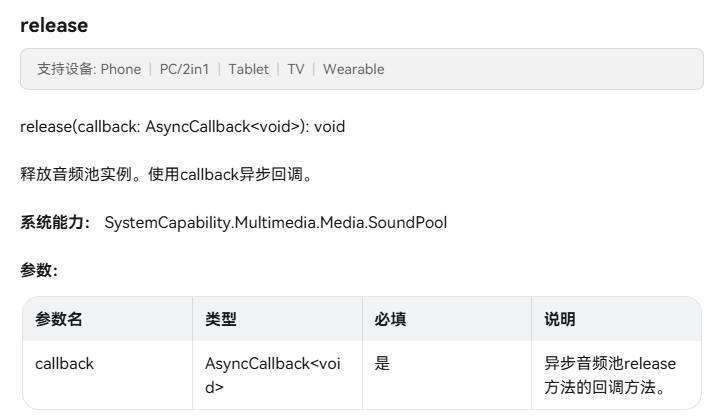Click the 参数名 column header
Screen dimensions: 708x419
pos(58,320)
